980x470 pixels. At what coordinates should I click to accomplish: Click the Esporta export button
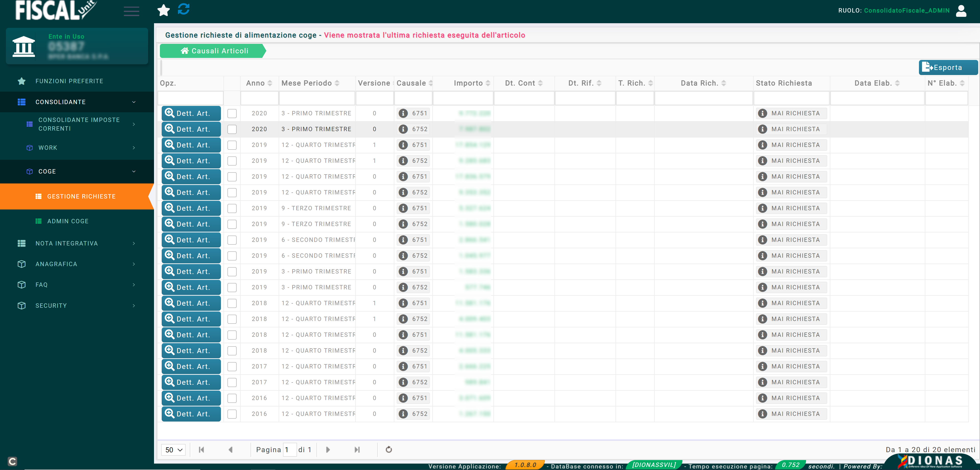(948, 68)
